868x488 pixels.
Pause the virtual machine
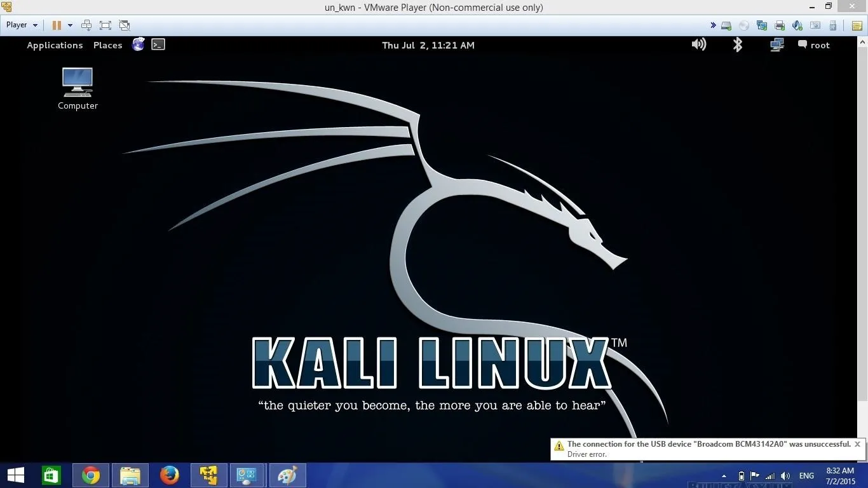tap(57, 25)
